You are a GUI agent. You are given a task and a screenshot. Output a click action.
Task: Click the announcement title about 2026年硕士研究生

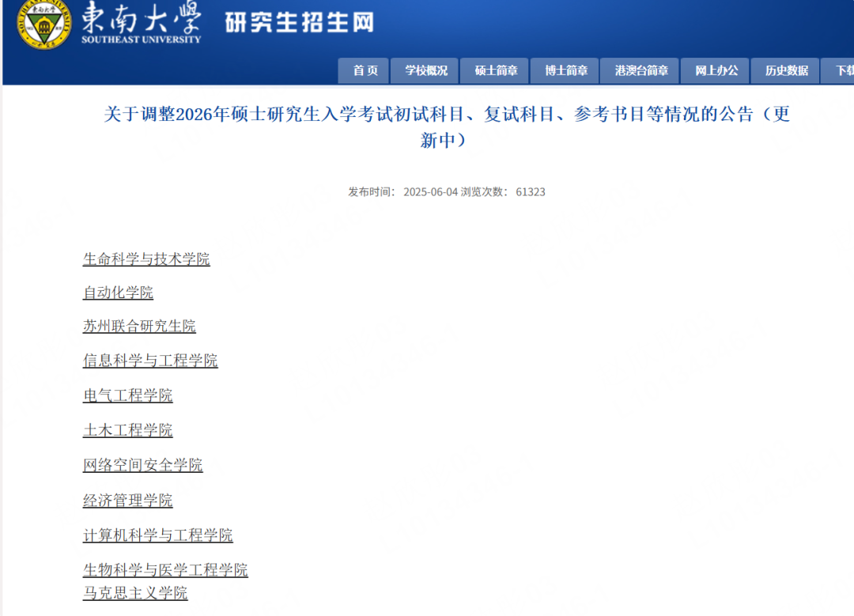(x=447, y=127)
